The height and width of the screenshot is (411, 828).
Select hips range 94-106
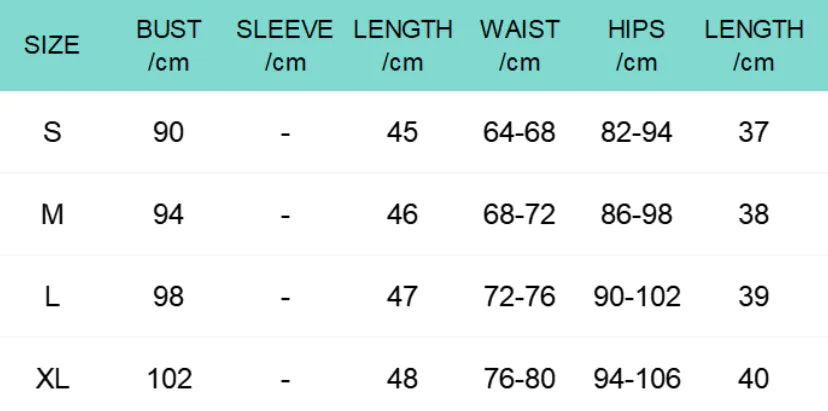click(636, 379)
